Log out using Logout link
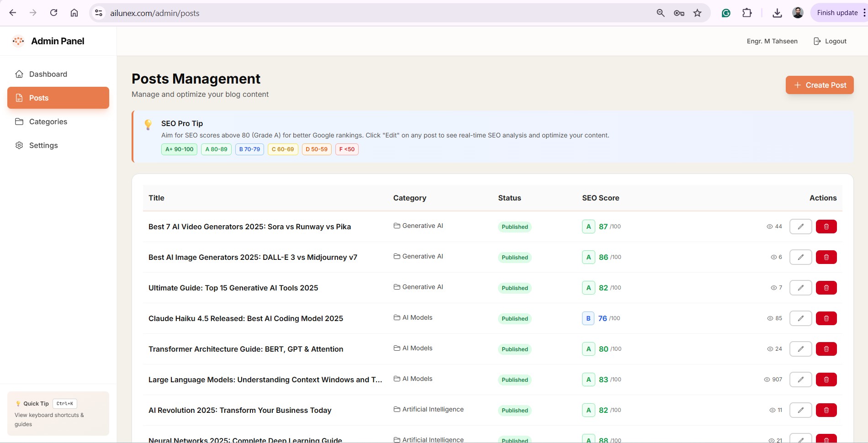 tap(830, 41)
